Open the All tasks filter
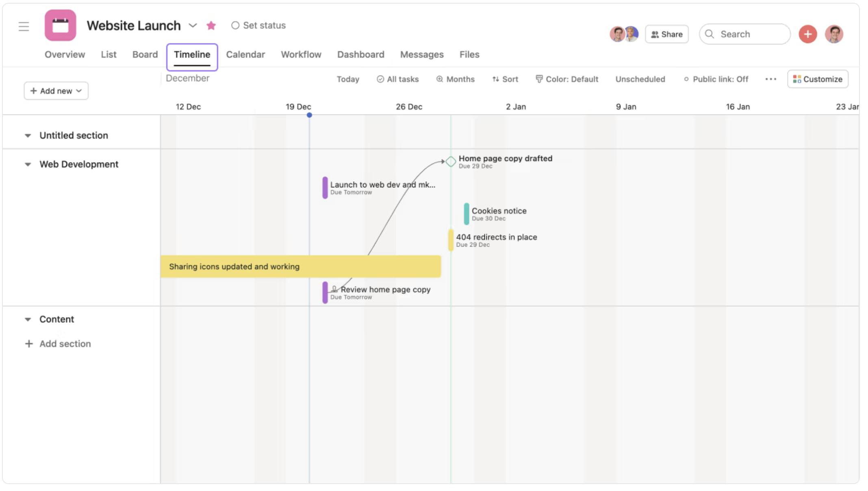 (397, 79)
